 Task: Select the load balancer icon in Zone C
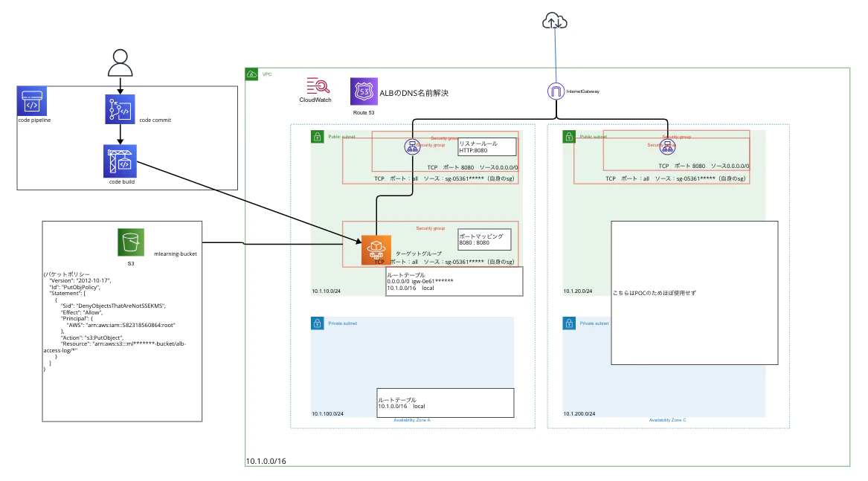click(668, 146)
